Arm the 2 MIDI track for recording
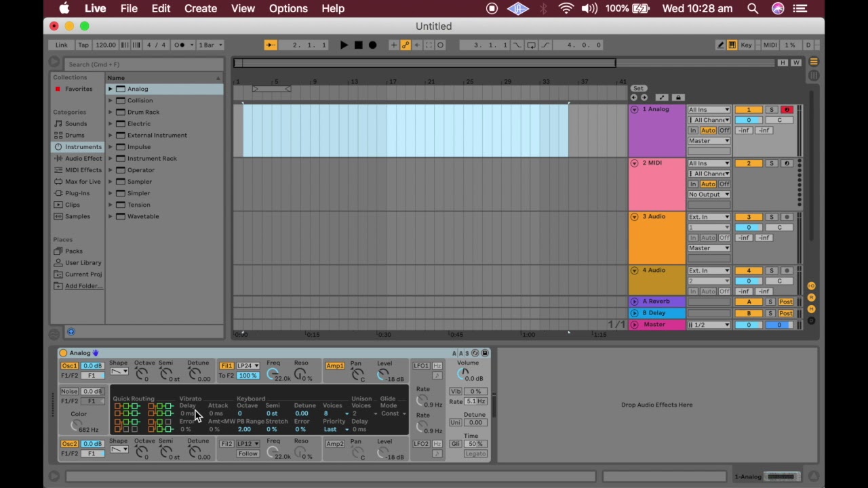The image size is (868, 488). pos(787,163)
